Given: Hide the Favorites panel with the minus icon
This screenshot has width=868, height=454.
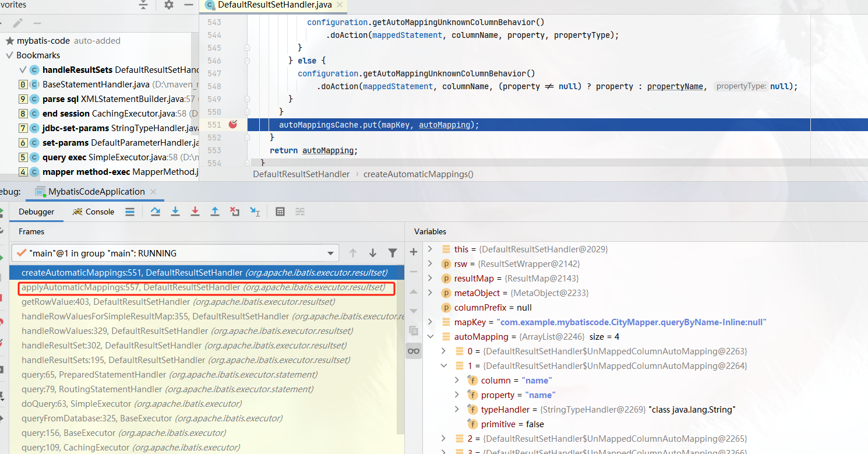Looking at the screenshot, I should coord(188,5).
